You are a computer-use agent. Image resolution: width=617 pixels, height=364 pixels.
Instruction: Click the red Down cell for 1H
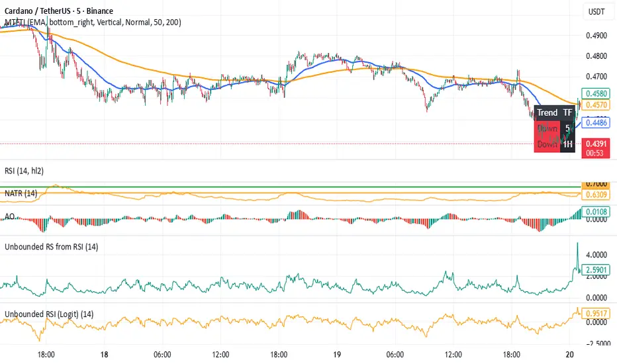click(x=547, y=144)
